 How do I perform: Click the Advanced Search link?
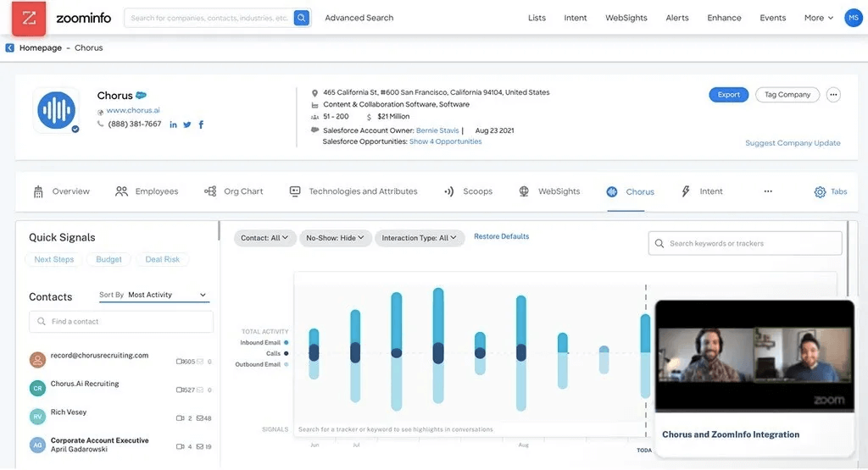[359, 18]
